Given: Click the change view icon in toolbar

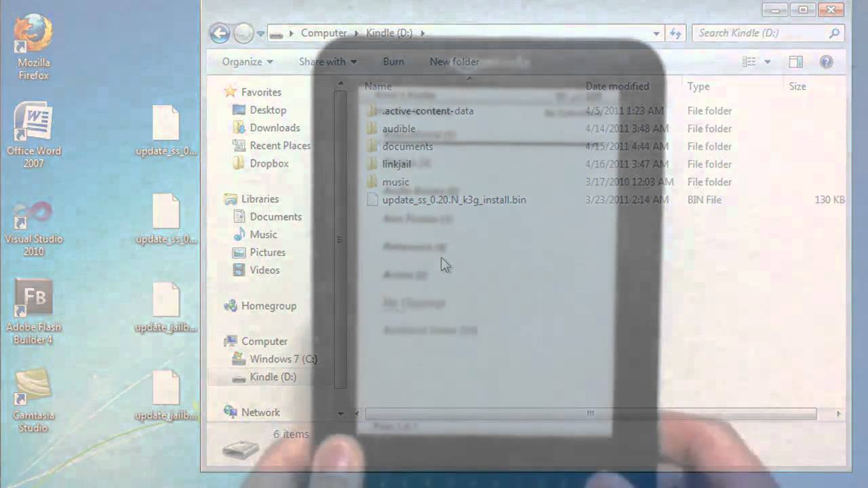Looking at the screenshot, I should 749,62.
